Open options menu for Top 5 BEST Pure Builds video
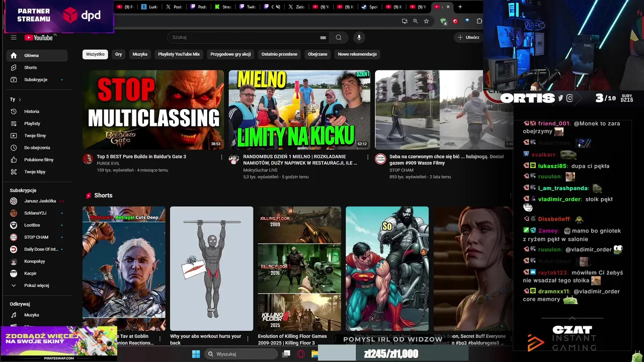Screen dimensions: 644x362 pyautogui.click(x=221, y=157)
